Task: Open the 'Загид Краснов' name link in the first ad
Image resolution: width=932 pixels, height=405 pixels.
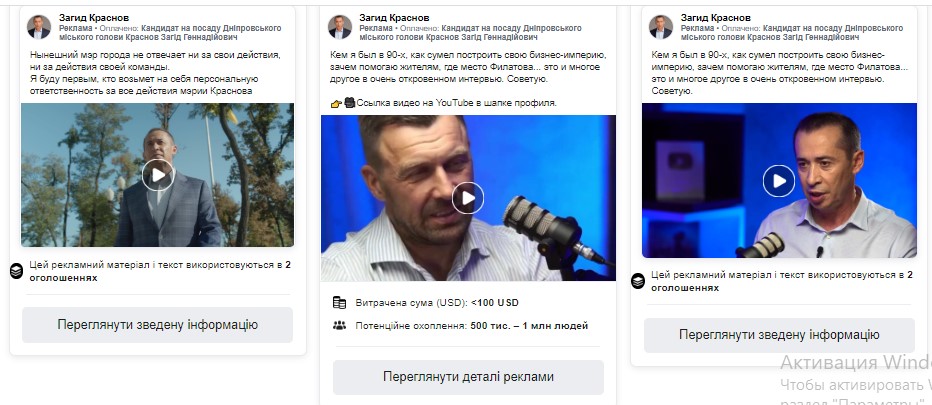Action: click(x=94, y=18)
